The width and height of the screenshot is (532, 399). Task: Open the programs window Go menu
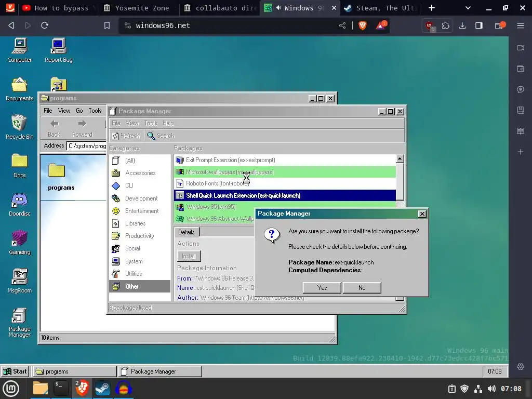click(79, 111)
